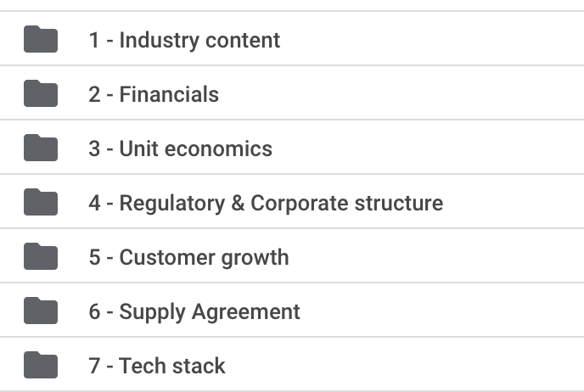Select empty row area right of Industry content
This screenshot has height=392, width=584.
tap(432, 39)
